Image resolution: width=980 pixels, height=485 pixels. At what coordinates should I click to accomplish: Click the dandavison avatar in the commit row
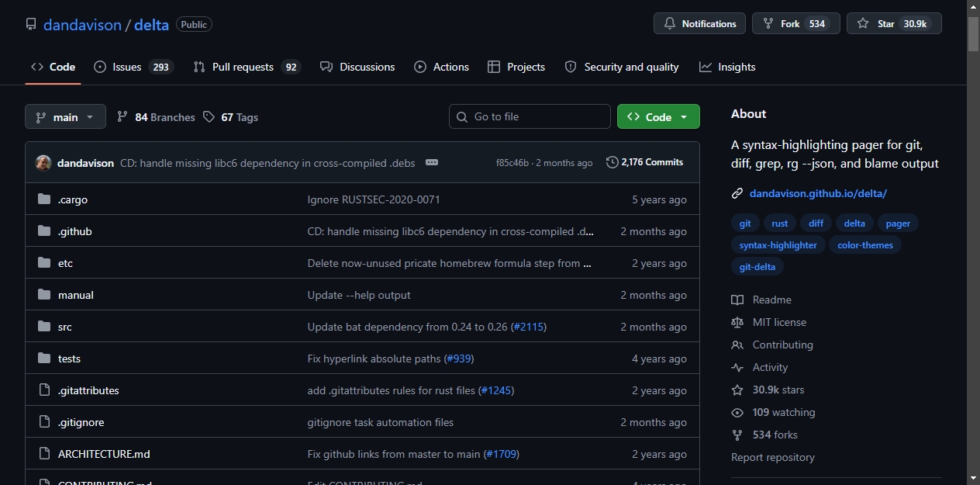[x=43, y=163]
